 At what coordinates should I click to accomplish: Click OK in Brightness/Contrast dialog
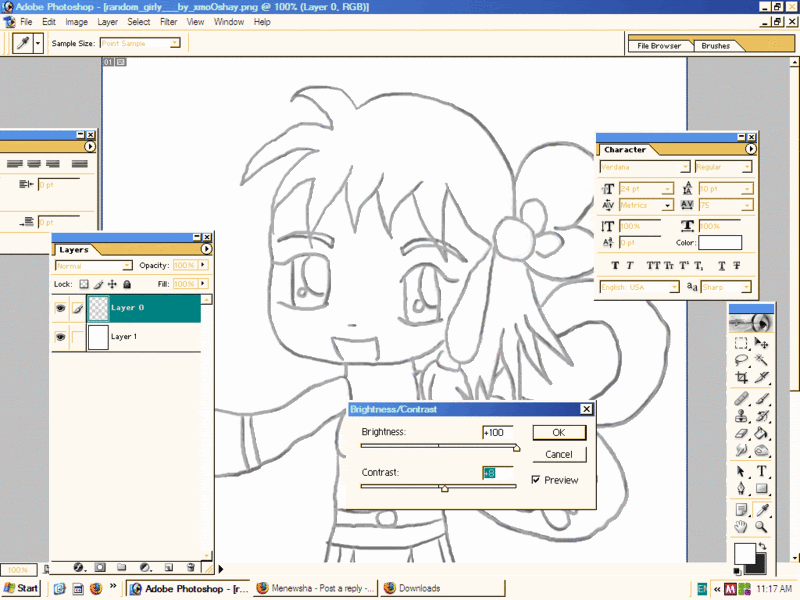(x=559, y=433)
